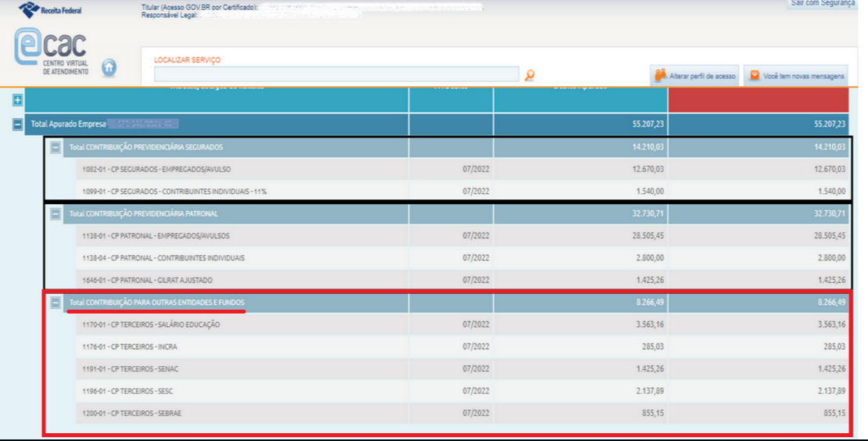
Task: Click the new messages envelope icon
Action: (755, 75)
